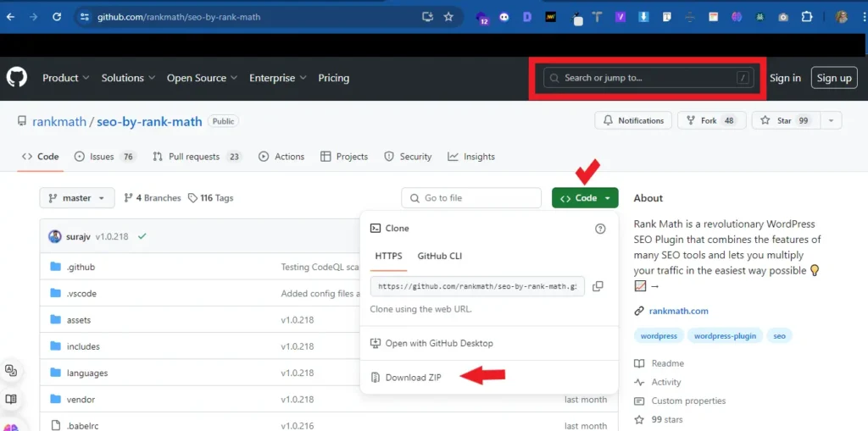Click the GitHub logo icon
Image resolution: width=868 pixels, height=431 pixels.
pos(17,77)
